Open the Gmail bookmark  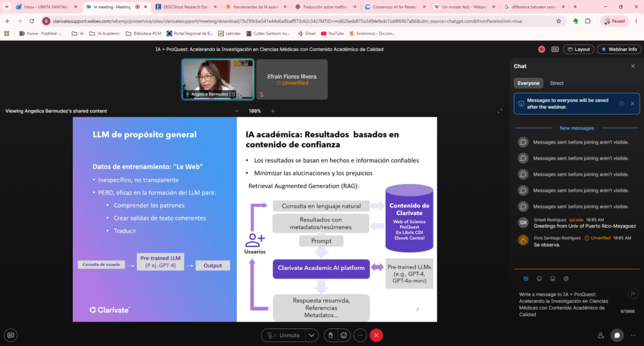point(306,34)
